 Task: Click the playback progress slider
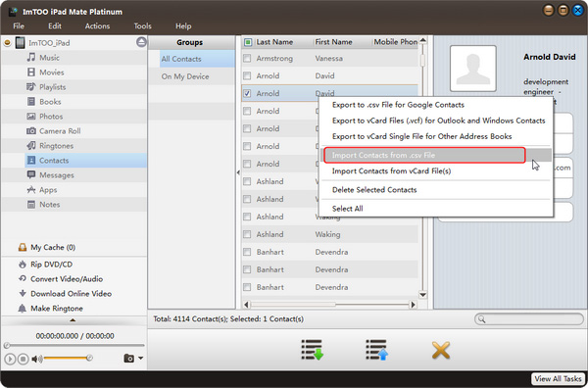(x=73, y=345)
